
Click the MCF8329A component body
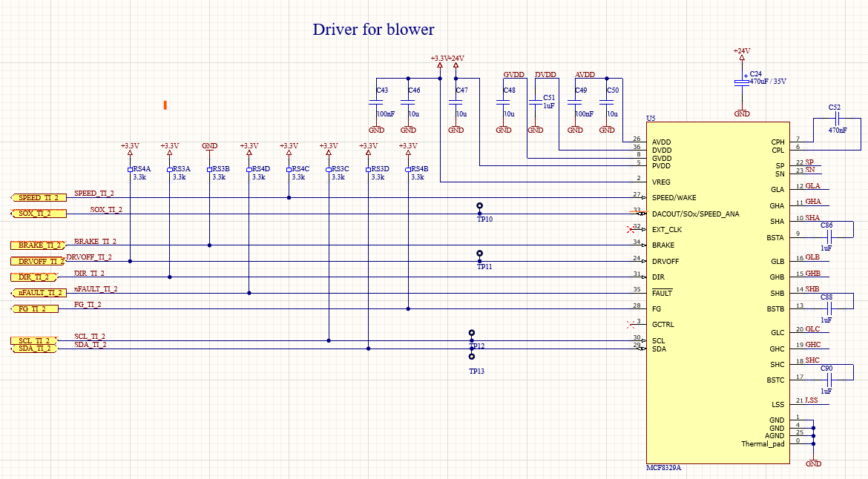pyautogui.click(x=718, y=293)
